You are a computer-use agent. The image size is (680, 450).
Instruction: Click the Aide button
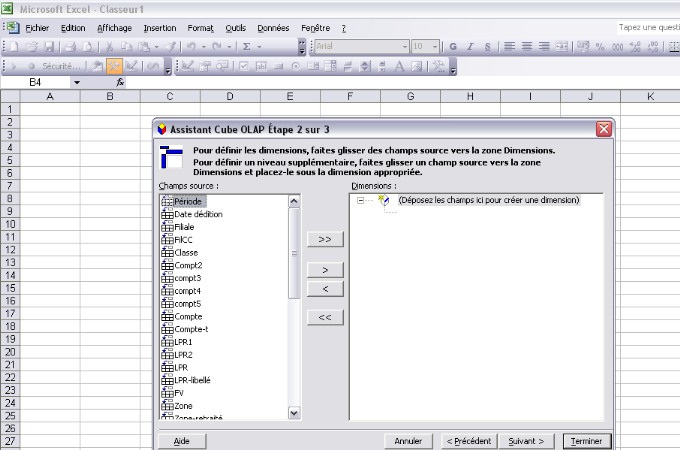tap(182, 441)
